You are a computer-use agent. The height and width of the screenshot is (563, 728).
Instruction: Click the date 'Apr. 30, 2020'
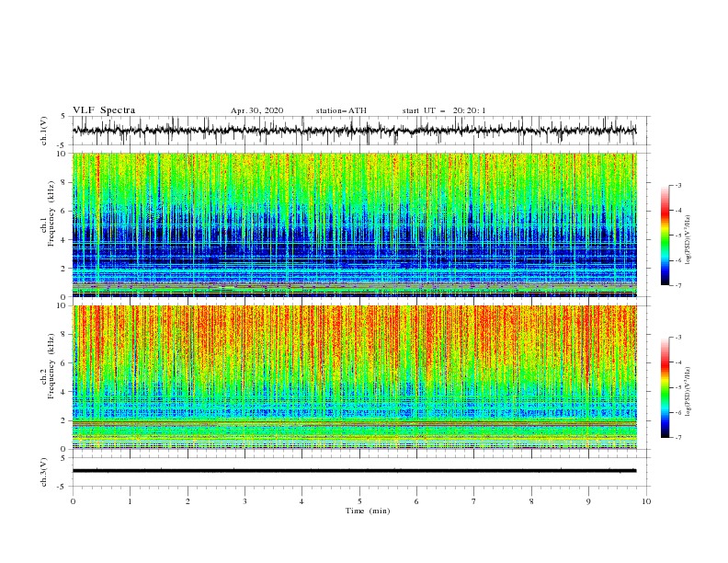(x=256, y=110)
